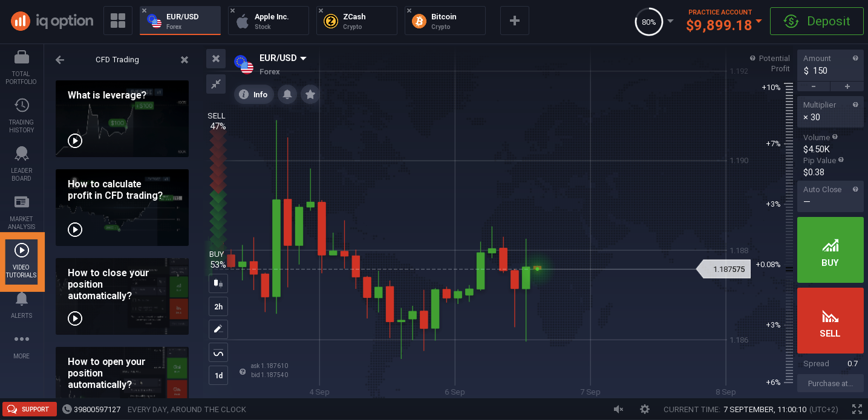Click ask/bid help icon
The height and width of the screenshot is (420, 868).
[x=243, y=372]
